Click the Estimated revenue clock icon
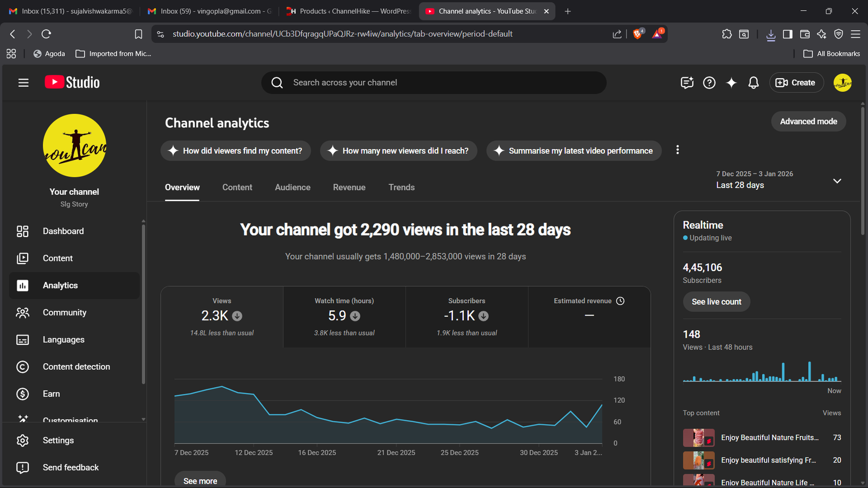 pos(621,301)
